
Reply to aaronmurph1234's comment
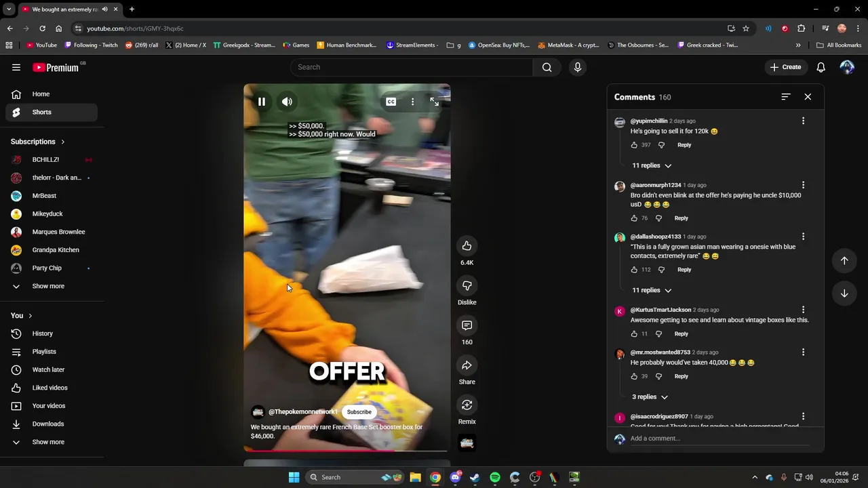[681, 218]
